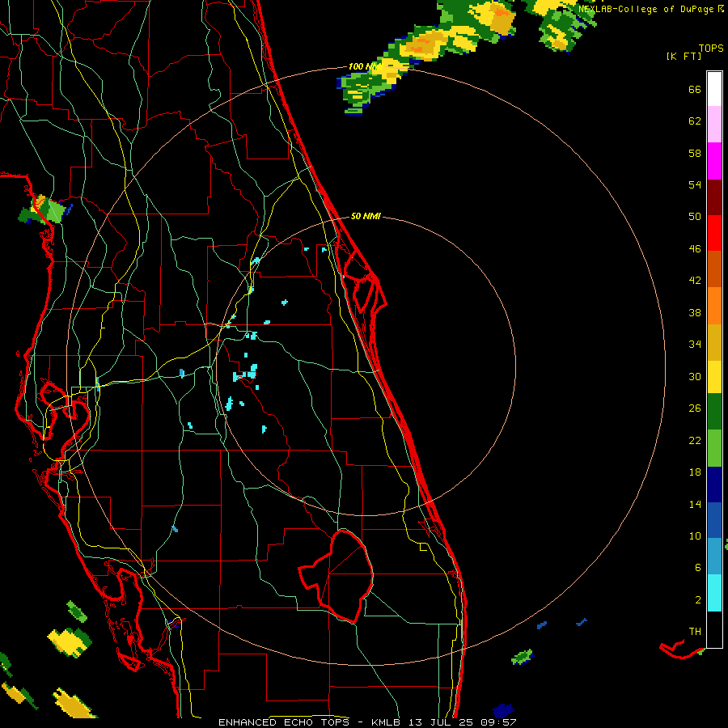Select the "38" legend label
Screen dimensions: 728x728
695,312
